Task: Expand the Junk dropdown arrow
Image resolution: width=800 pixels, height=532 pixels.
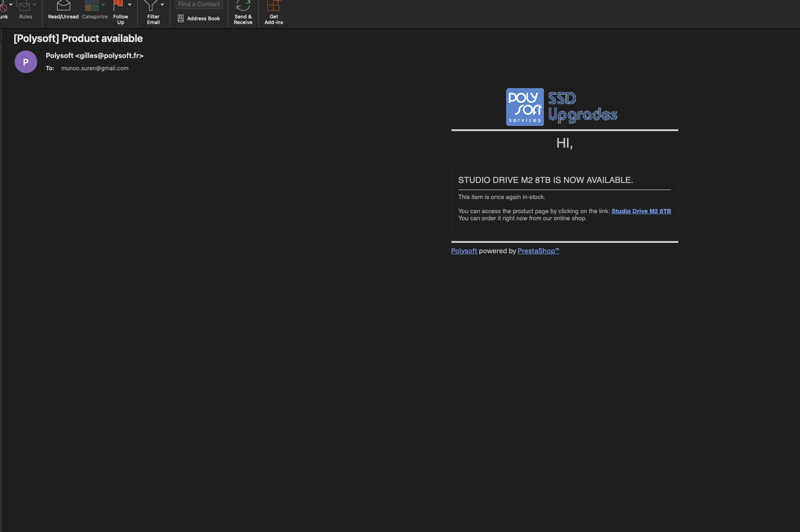Action: coord(11,3)
